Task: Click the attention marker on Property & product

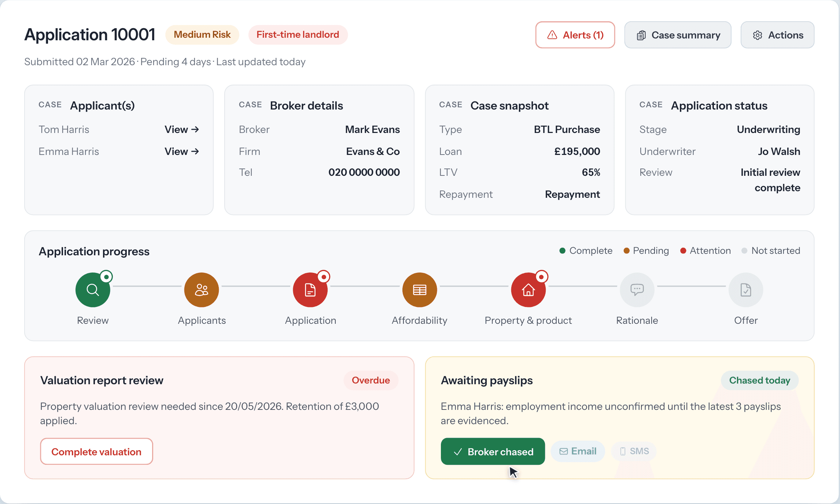Action: 541,277
